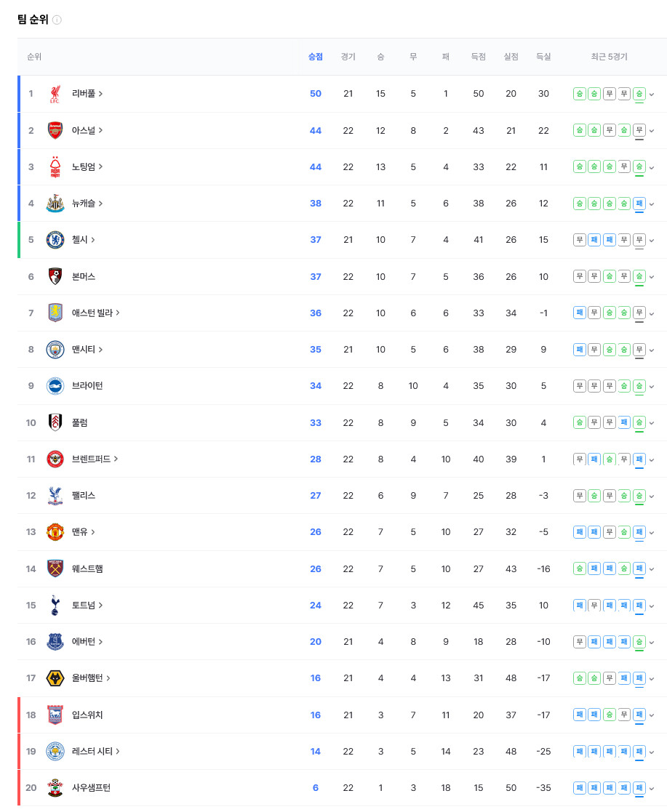Click the Wolverhampton wolf crest icon

point(55,678)
